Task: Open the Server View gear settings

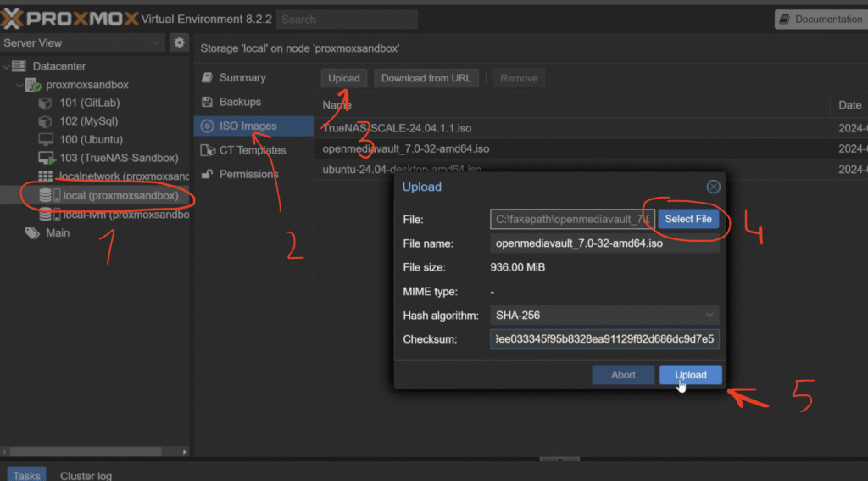Action: (x=179, y=42)
